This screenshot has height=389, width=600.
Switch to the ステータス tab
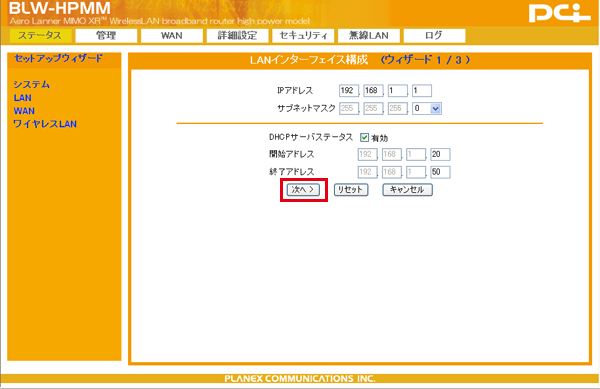[x=40, y=36]
